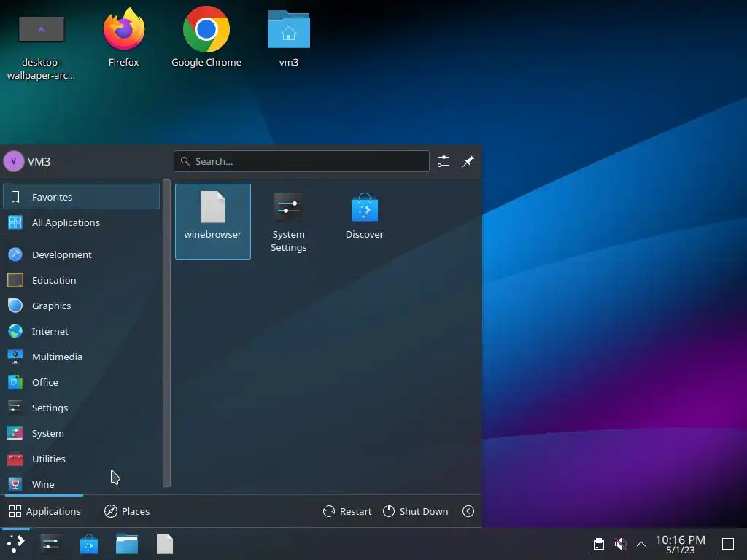Open the Development category
The image size is (747, 560).
pyautogui.click(x=82, y=254)
